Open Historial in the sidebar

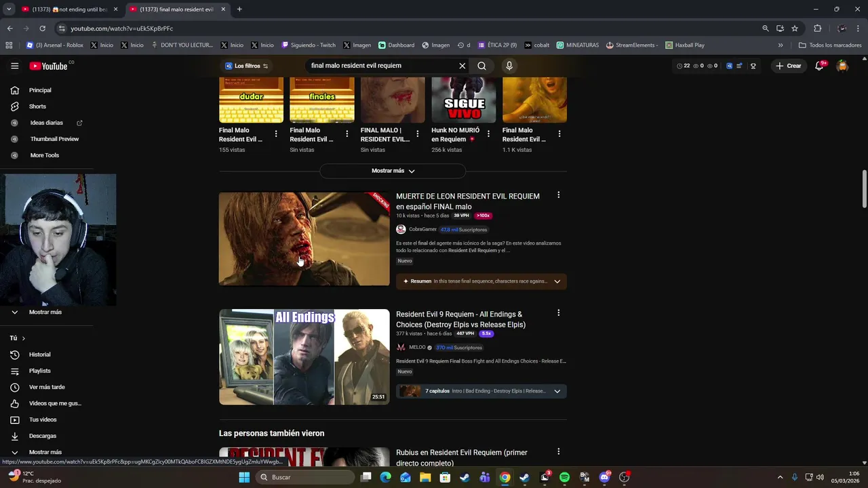pos(39,354)
